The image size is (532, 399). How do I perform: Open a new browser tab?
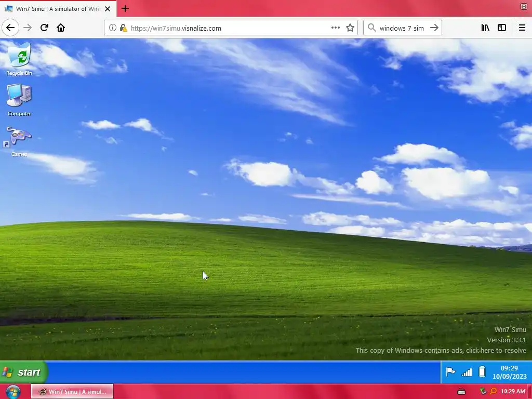(125, 8)
